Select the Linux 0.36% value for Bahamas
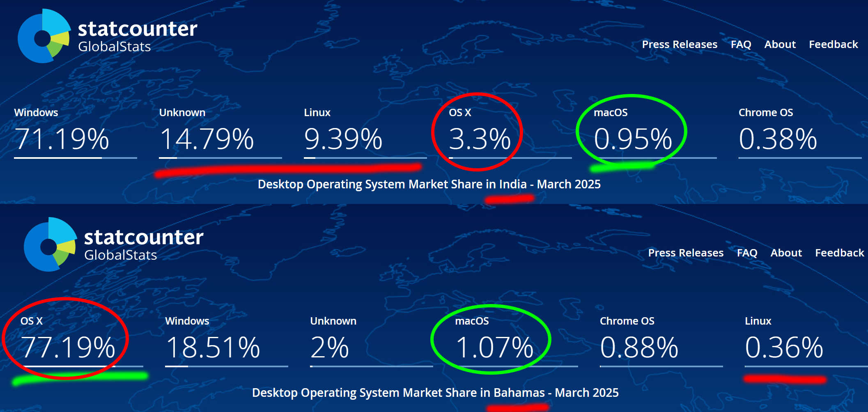Screen dimensions: 868x412 tap(784, 347)
